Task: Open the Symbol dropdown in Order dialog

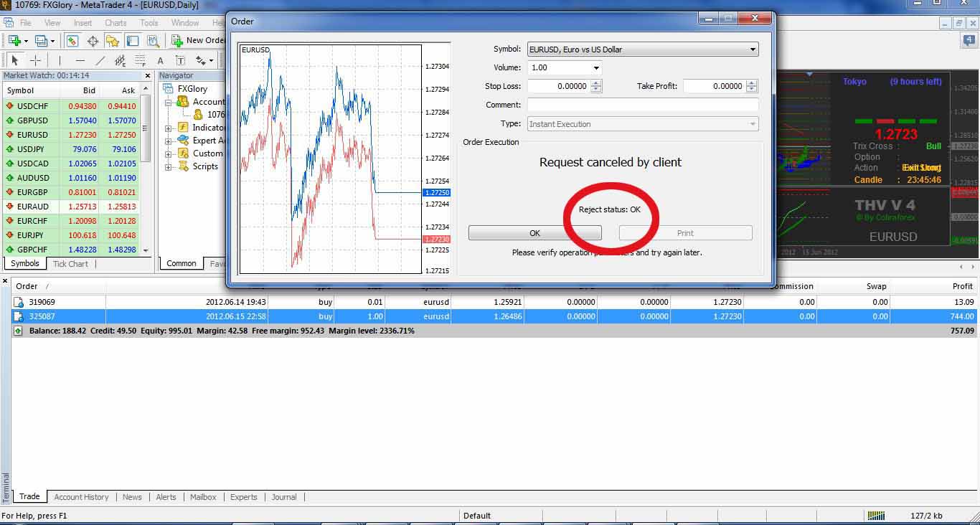Action: click(753, 49)
